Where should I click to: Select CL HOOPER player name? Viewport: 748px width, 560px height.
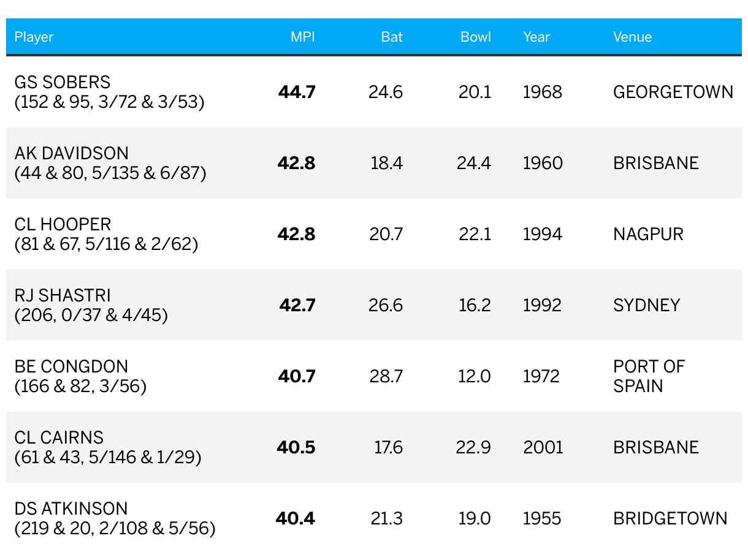[x=63, y=224]
